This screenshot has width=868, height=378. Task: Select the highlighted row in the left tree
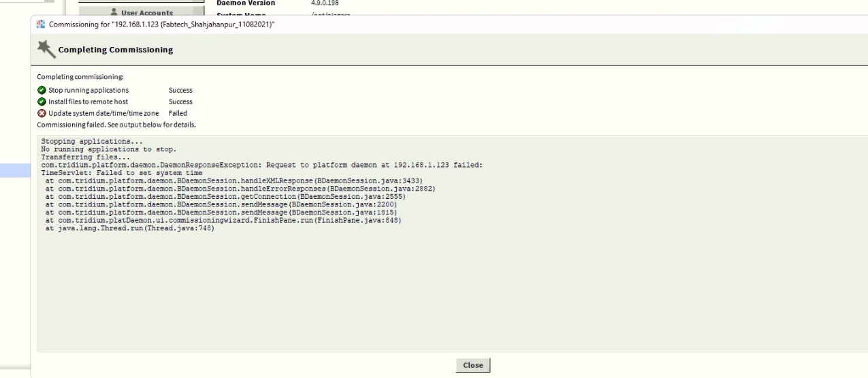pyautogui.click(x=15, y=170)
